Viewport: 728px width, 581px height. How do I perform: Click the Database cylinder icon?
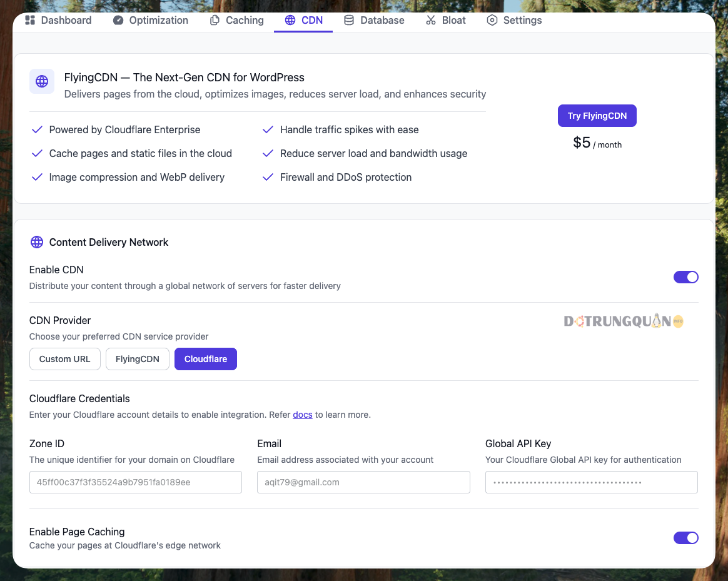point(349,20)
